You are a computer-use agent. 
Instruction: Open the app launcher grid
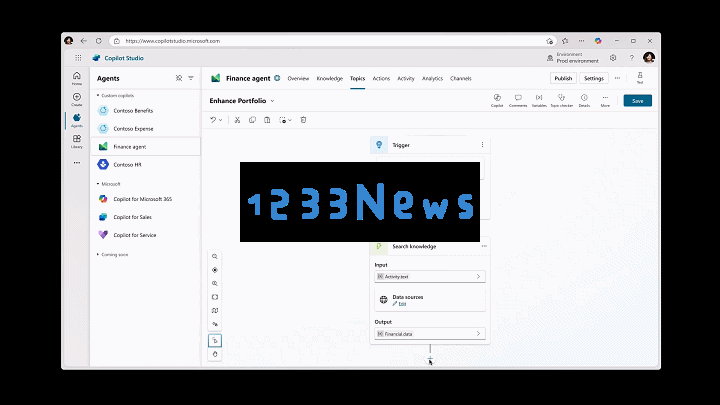[x=78, y=58]
